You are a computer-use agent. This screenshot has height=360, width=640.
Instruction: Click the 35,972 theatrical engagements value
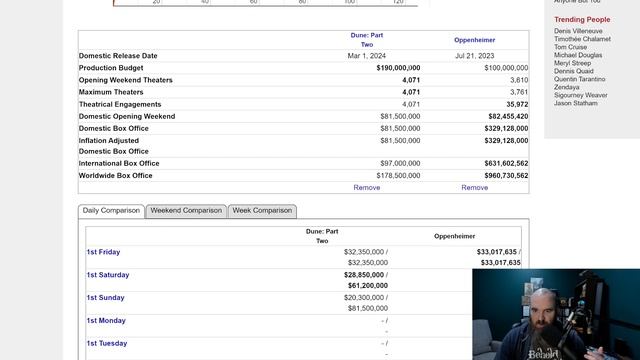[517, 104]
